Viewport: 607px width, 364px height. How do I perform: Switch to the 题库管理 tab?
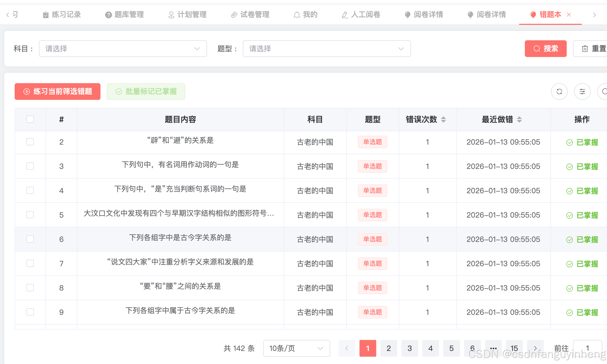tap(125, 15)
